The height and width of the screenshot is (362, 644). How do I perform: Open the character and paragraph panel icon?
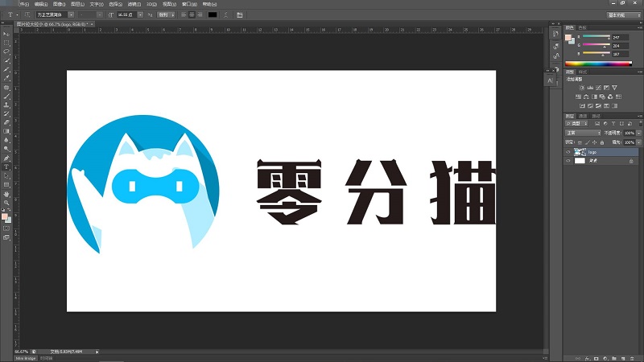coord(240,14)
